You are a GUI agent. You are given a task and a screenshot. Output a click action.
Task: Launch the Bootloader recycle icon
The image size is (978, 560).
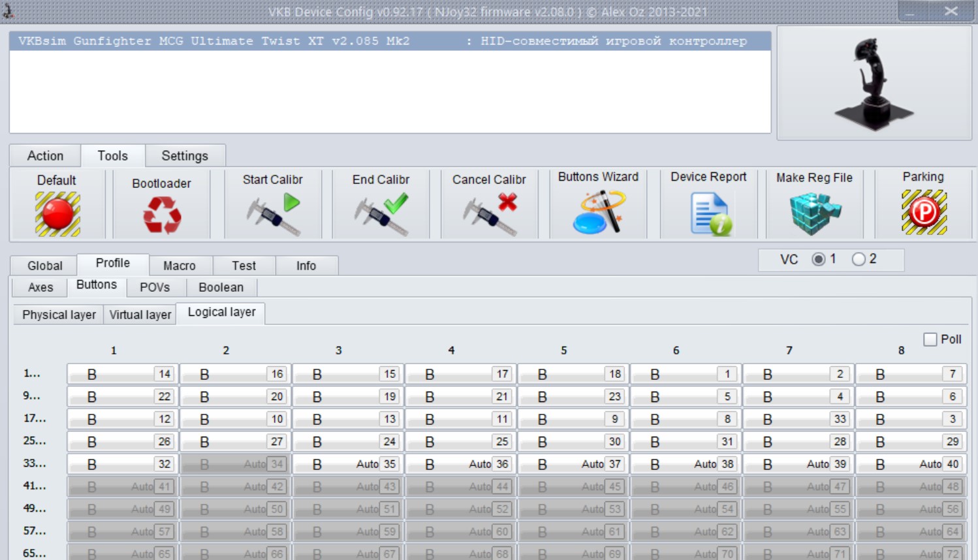[x=162, y=215]
